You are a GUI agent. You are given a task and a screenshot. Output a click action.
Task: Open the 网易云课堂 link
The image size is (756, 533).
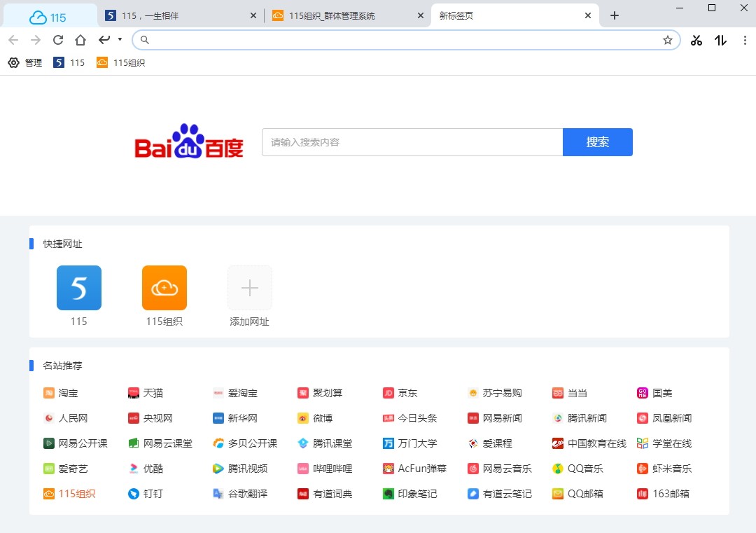pos(160,443)
